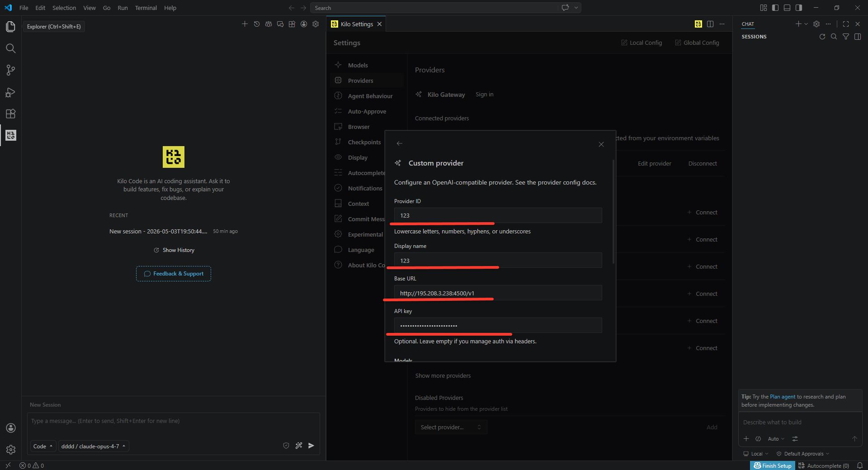868x470 pixels.
Task: Open the Global Config file
Action: click(x=697, y=43)
